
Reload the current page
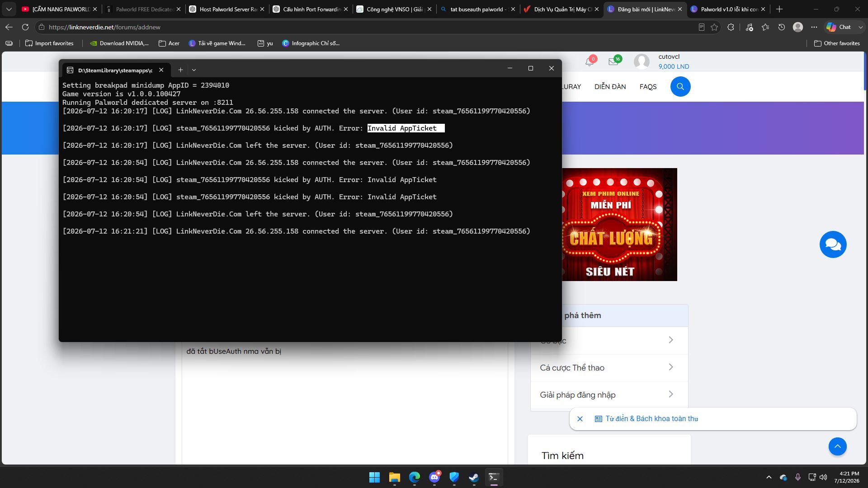pyautogui.click(x=25, y=27)
